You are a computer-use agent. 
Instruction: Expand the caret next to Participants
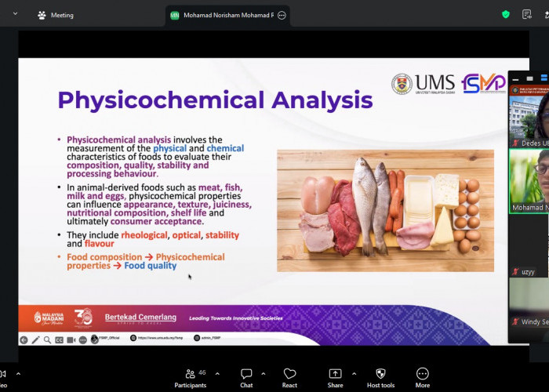(x=217, y=374)
